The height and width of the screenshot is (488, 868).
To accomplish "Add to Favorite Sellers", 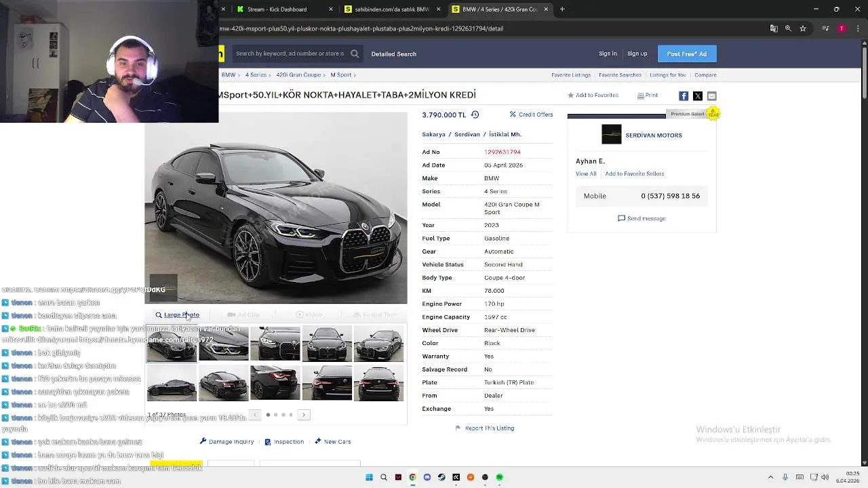I will tap(634, 174).
